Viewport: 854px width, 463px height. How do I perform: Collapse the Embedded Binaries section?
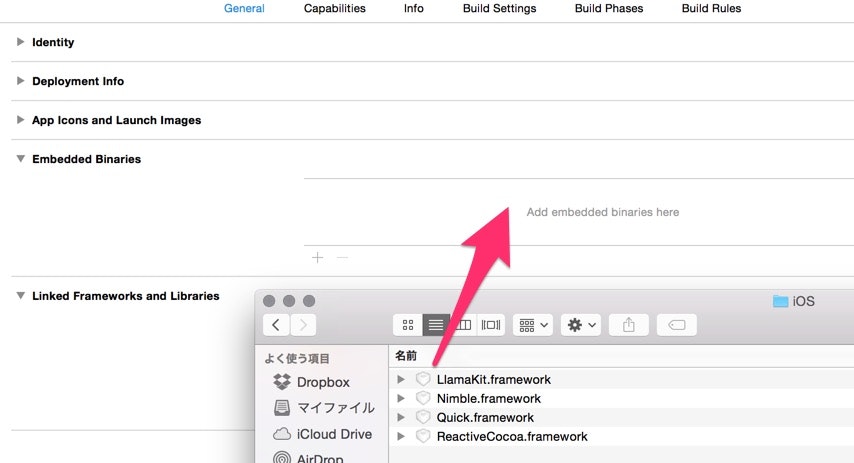tap(20, 159)
